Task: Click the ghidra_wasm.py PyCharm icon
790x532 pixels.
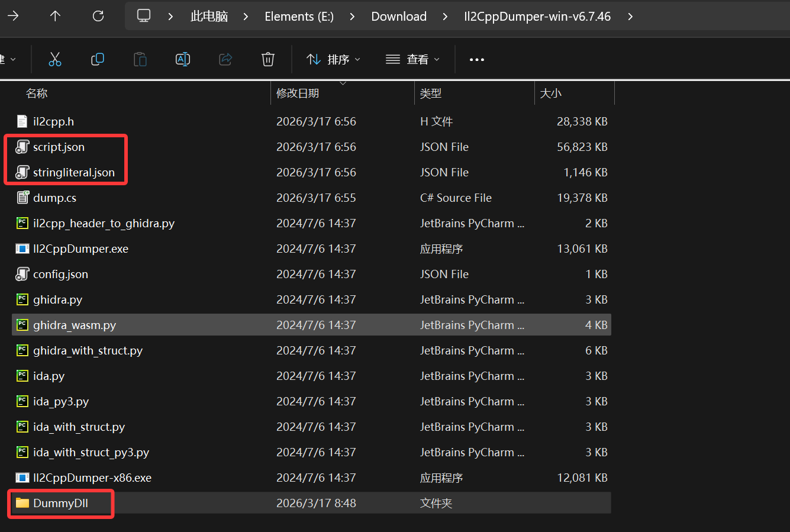Action: [x=22, y=325]
